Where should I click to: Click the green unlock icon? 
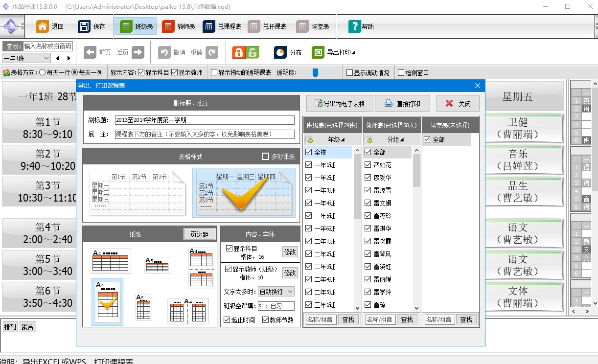252,52
